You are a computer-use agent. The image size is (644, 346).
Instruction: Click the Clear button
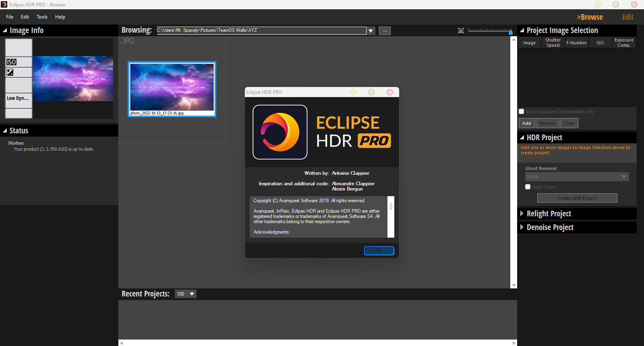pos(569,123)
